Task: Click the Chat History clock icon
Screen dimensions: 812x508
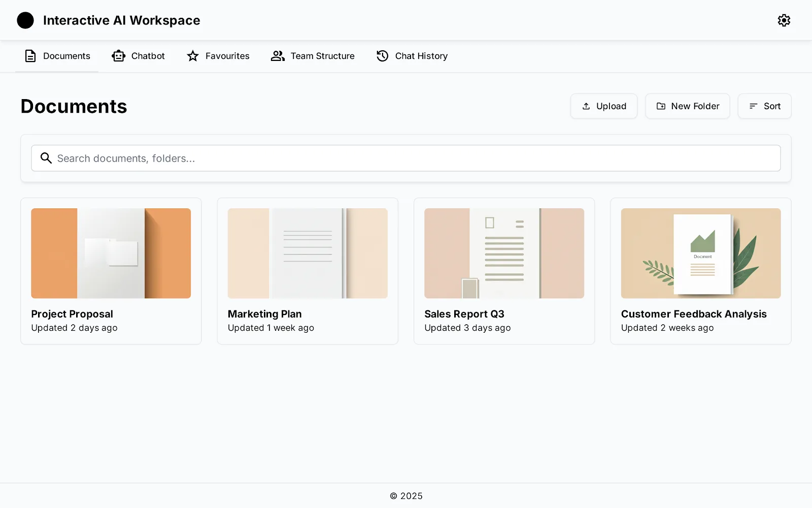Action: [x=383, y=56]
